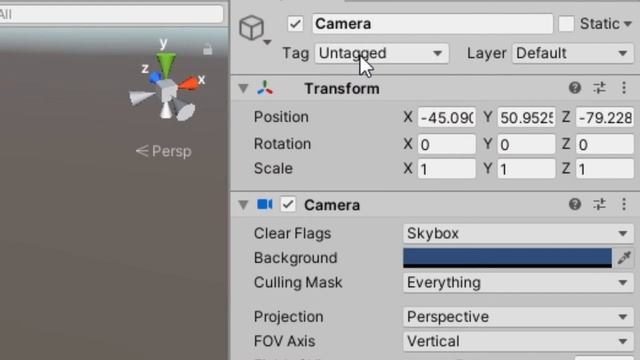640x360 pixels.
Task: Open Camera component presets icon
Action: [599, 204]
